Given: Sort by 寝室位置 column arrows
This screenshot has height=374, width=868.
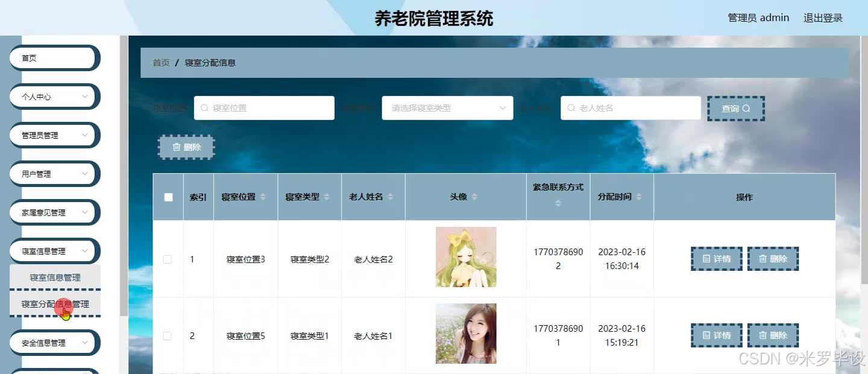Looking at the screenshot, I should 263,197.
